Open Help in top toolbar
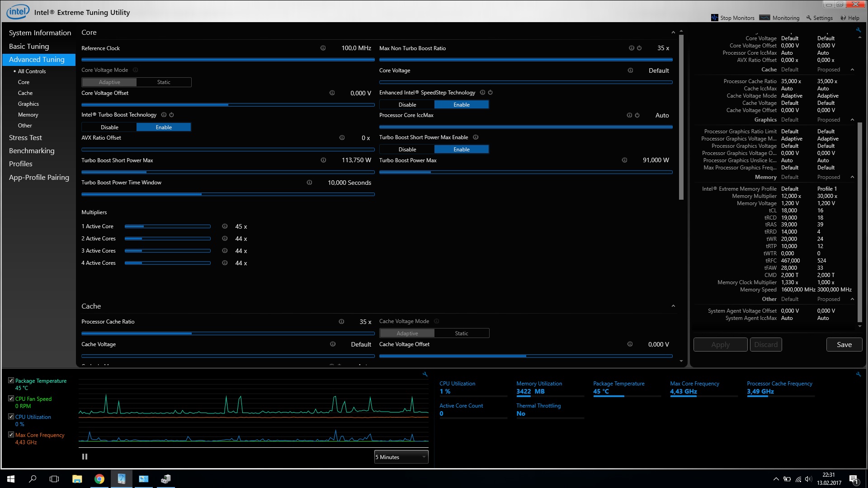The height and width of the screenshot is (488, 868). click(x=850, y=18)
